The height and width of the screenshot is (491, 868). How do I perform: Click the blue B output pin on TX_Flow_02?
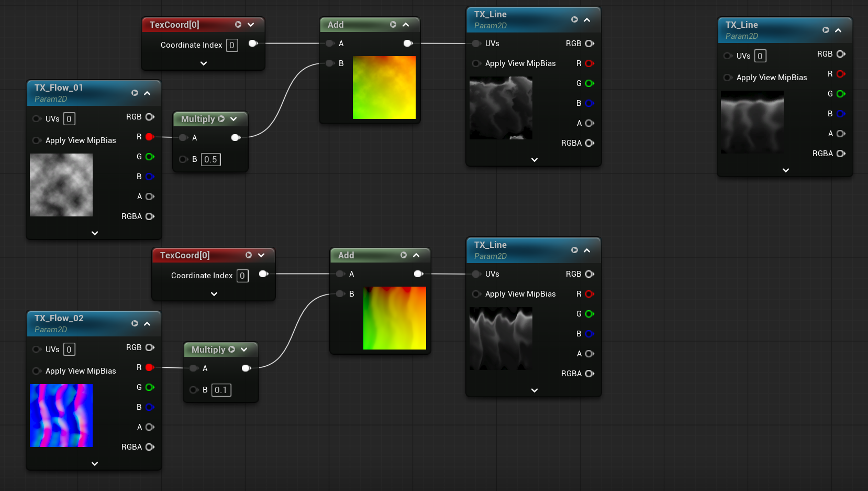point(150,407)
